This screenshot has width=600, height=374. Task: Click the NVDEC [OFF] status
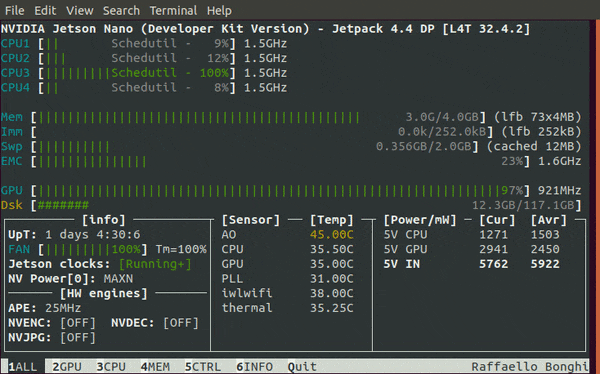tap(181, 323)
